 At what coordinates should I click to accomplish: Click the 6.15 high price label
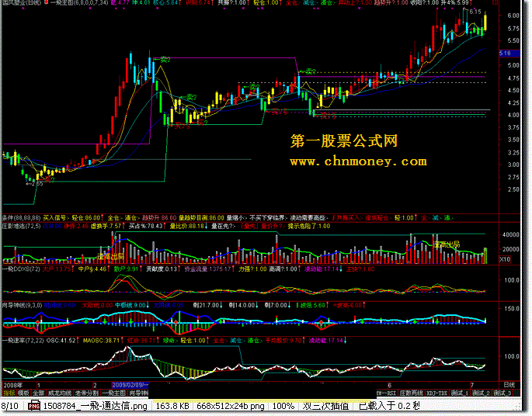(475, 12)
